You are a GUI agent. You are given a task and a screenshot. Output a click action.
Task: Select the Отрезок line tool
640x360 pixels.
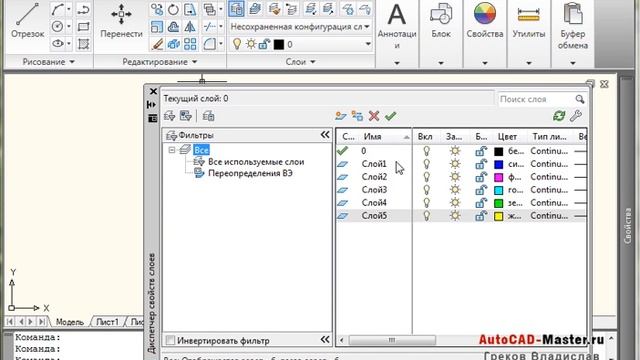click(x=27, y=21)
